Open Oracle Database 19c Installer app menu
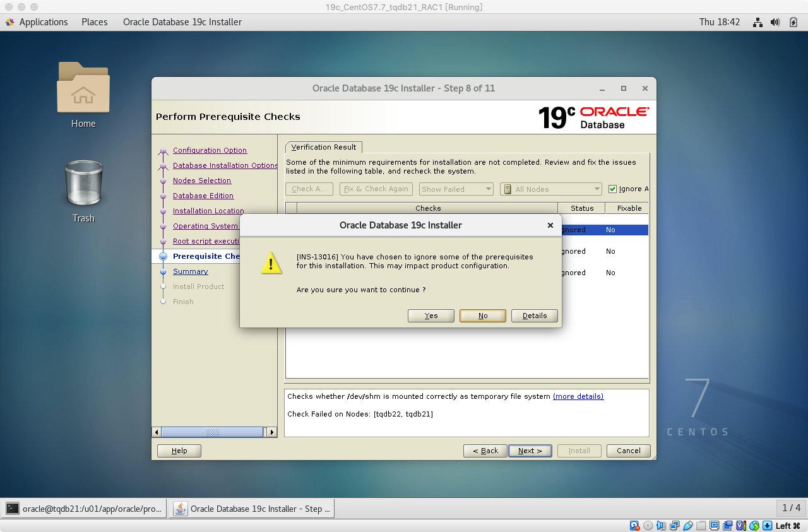 pyautogui.click(x=182, y=22)
